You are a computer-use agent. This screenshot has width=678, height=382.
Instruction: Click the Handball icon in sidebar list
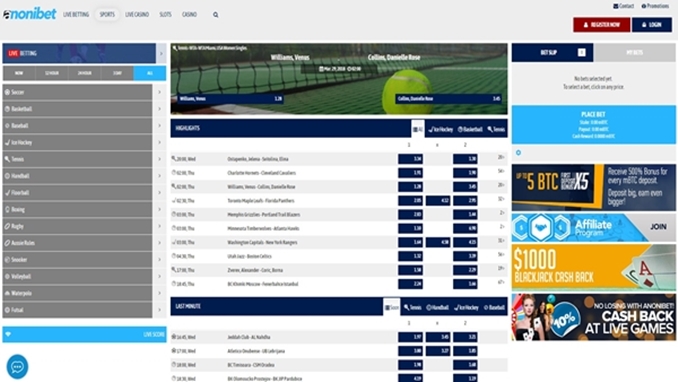[x=7, y=176]
